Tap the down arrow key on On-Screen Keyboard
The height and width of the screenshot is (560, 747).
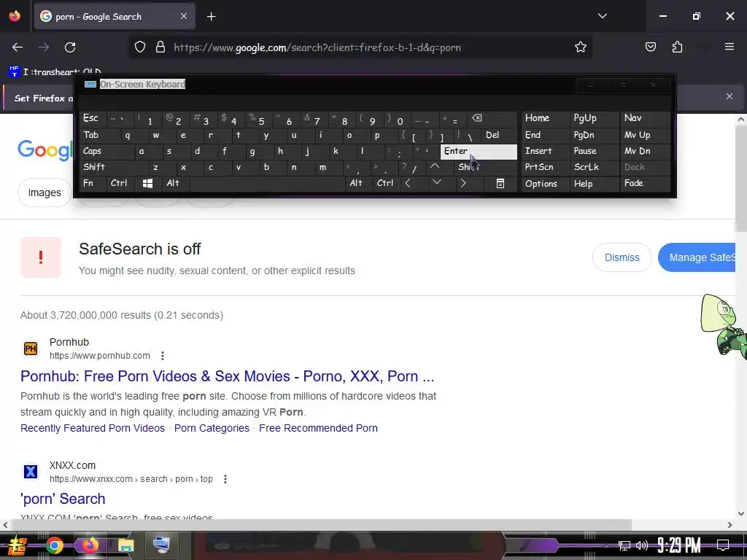pyautogui.click(x=437, y=183)
